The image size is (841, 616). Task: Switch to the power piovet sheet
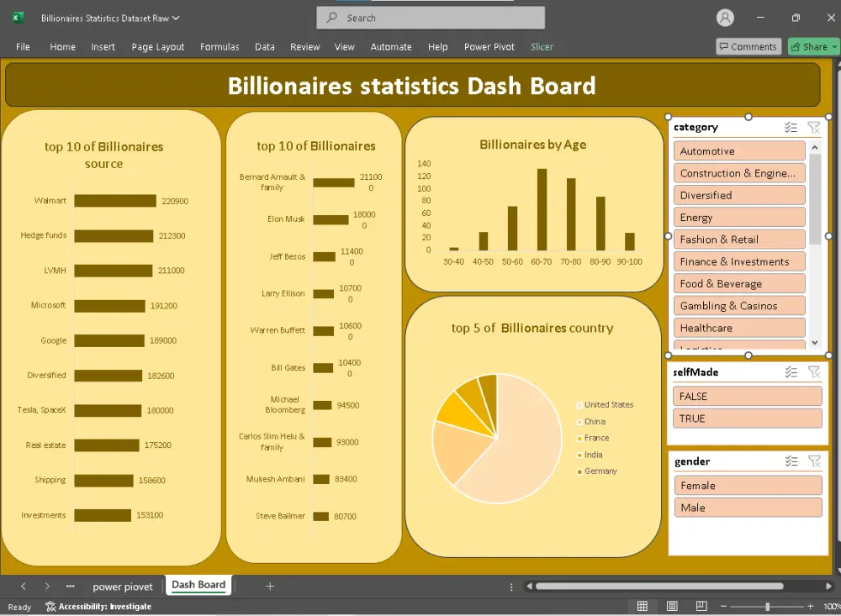click(123, 587)
